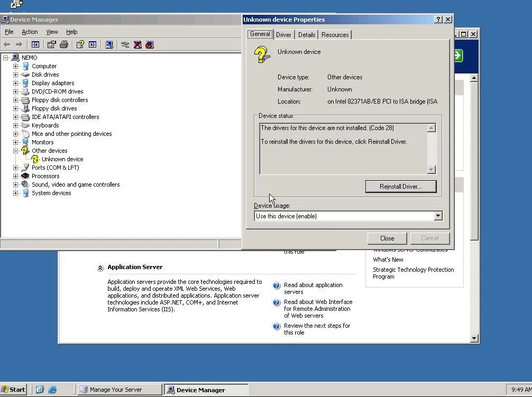Click the Forward arrow in Device Manager toolbar
The height and width of the screenshot is (397, 532).
(19, 44)
